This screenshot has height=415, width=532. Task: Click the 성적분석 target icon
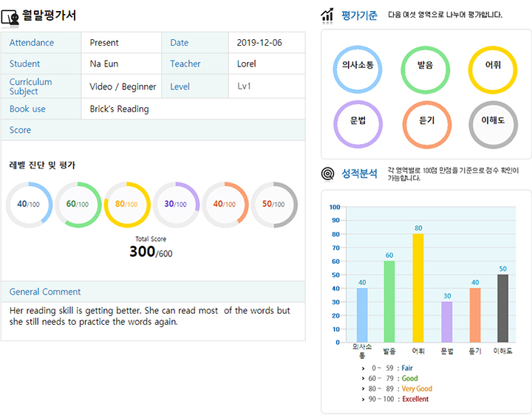pyautogui.click(x=327, y=174)
